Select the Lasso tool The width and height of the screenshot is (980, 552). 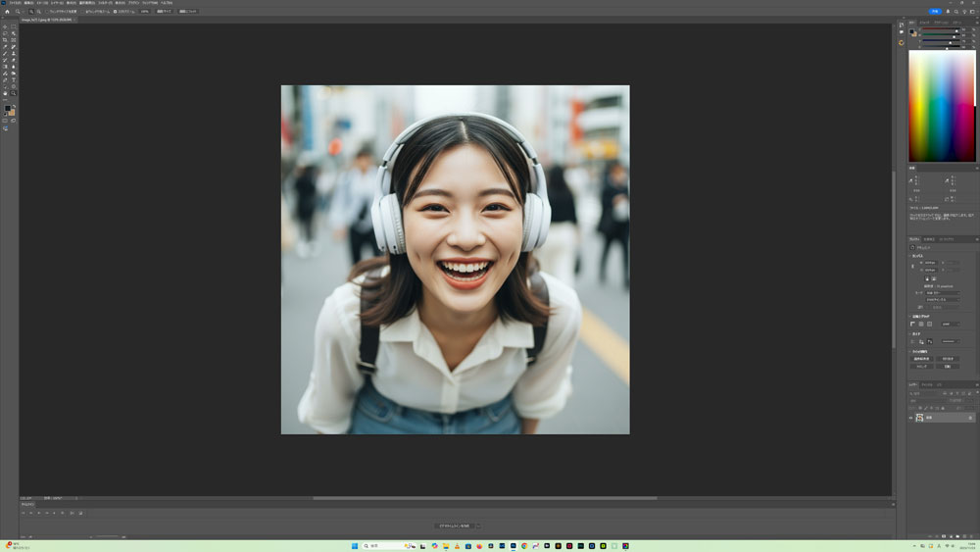[x=5, y=33]
